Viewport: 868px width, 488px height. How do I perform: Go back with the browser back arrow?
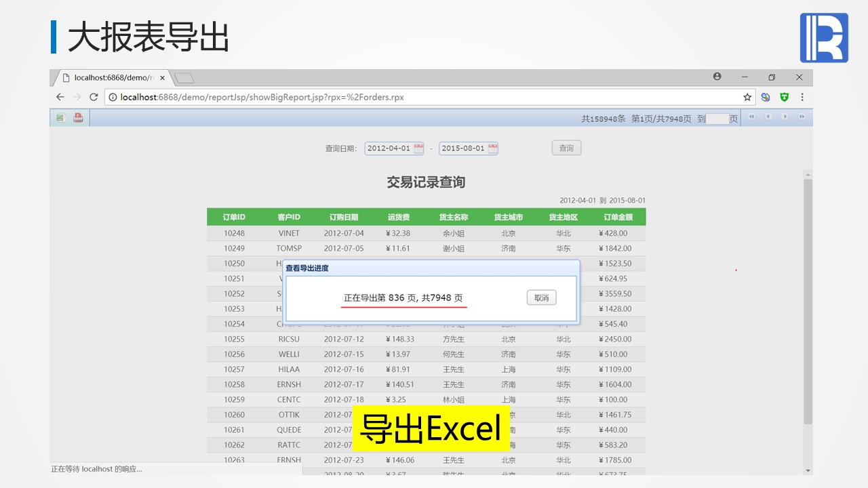(60, 97)
